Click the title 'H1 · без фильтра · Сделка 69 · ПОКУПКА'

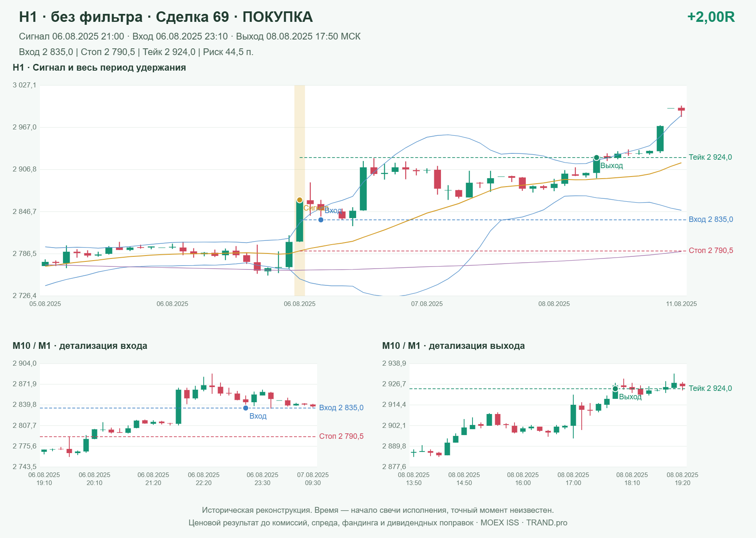166,17
